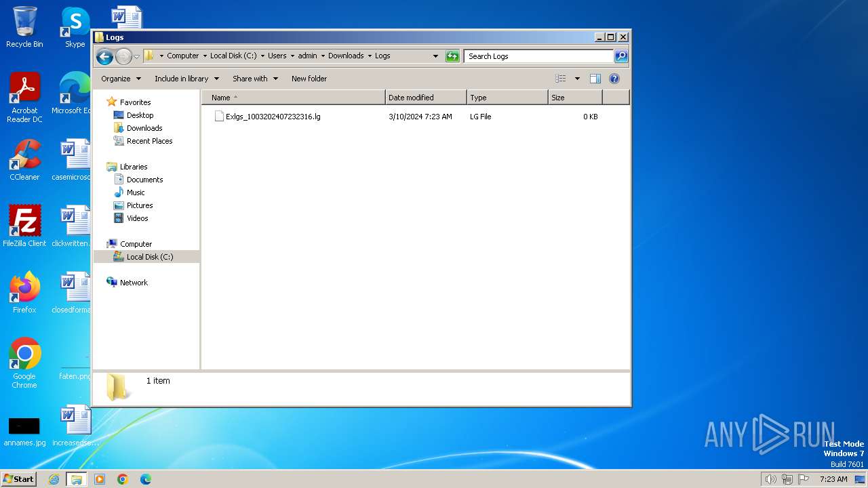Screen dimensions: 868x488
Task: Open Recent Places in navigation pane
Action: pyautogui.click(x=149, y=141)
